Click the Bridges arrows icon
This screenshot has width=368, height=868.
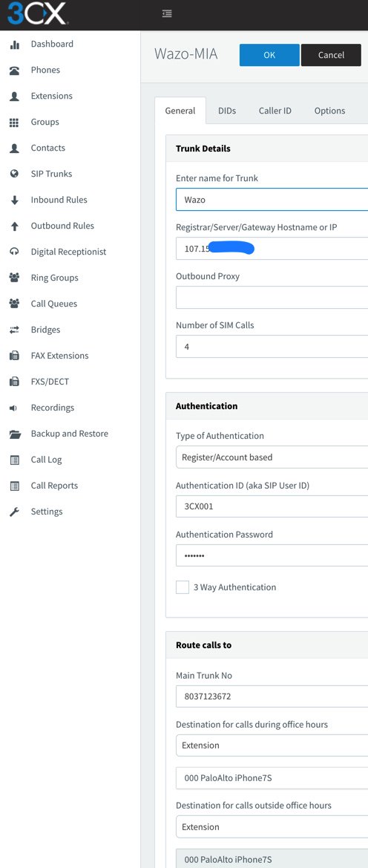pyautogui.click(x=15, y=330)
